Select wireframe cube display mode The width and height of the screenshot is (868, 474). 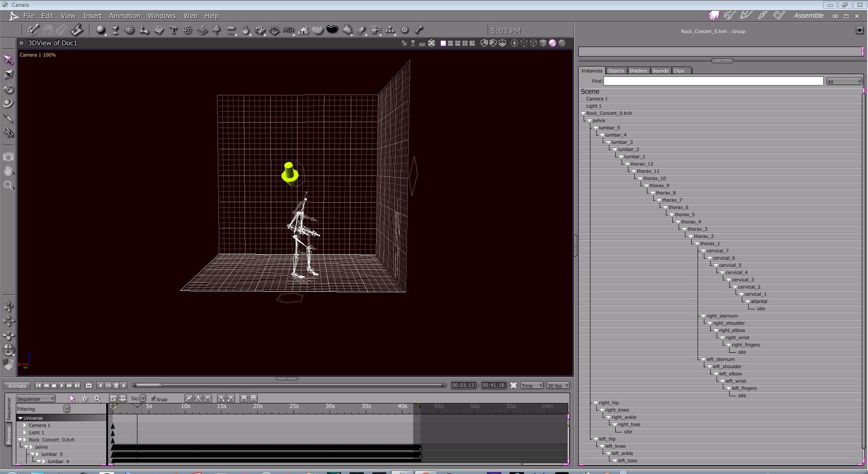(533, 43)
